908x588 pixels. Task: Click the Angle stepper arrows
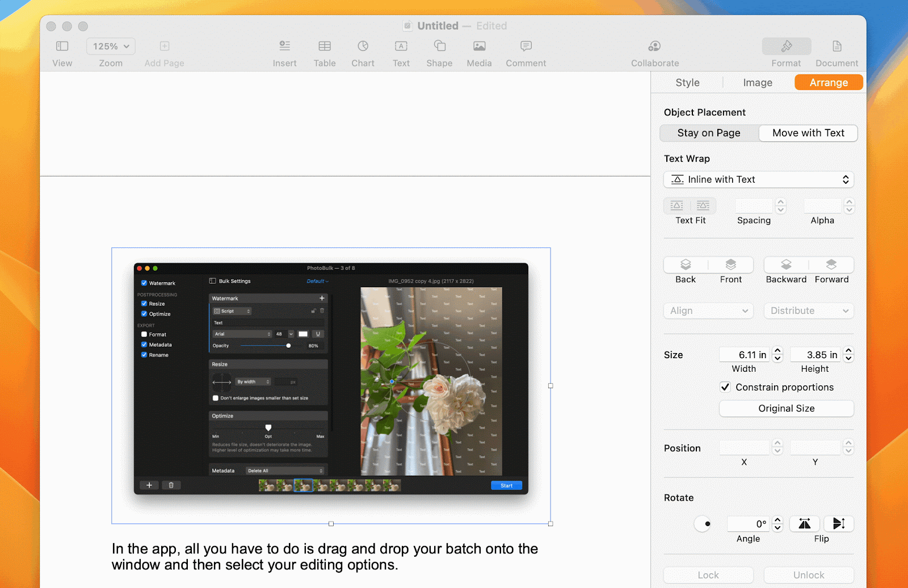778,523
